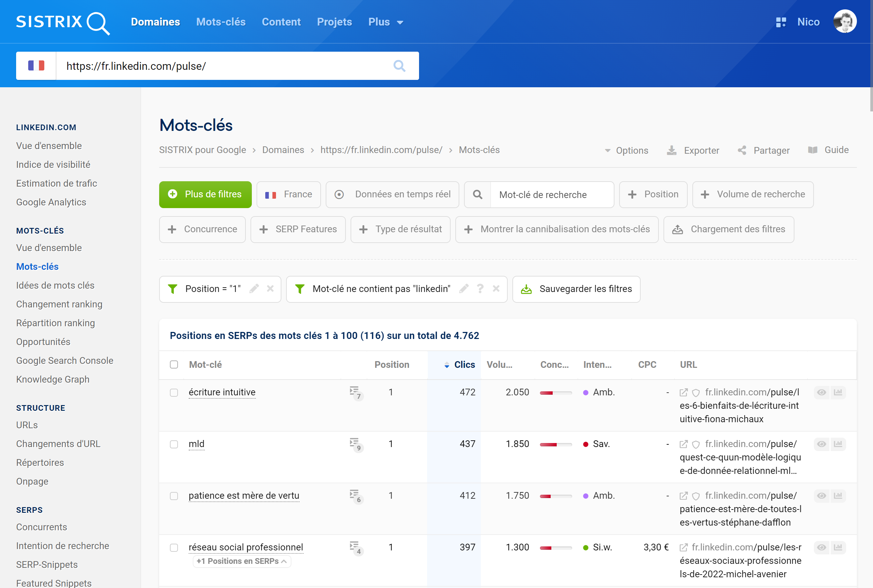Screen dimensions: 873x588
Task: Switch to Mots-clés top navigation tab
Action: coord(221,22)
